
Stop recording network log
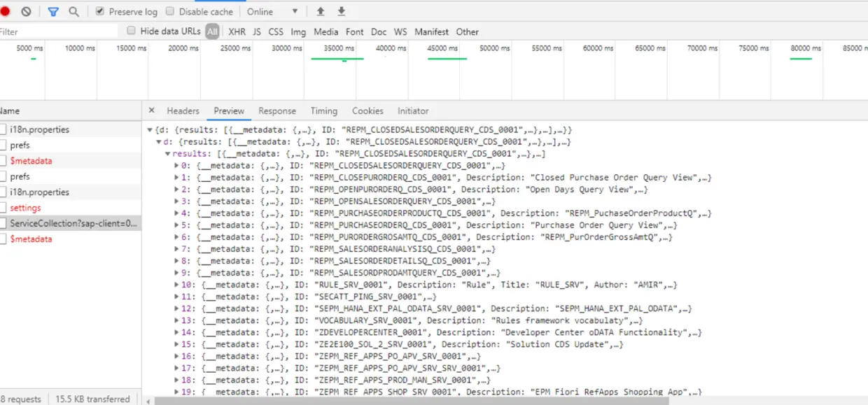5,12
